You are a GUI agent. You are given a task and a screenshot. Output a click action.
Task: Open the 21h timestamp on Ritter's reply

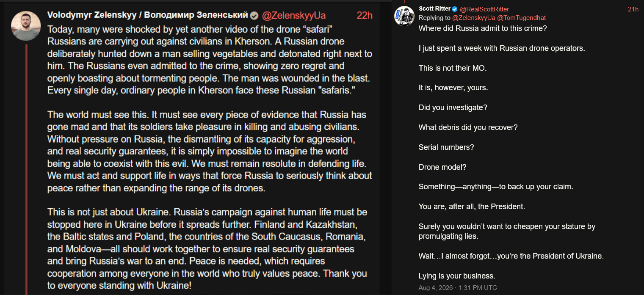click(633, 9)
